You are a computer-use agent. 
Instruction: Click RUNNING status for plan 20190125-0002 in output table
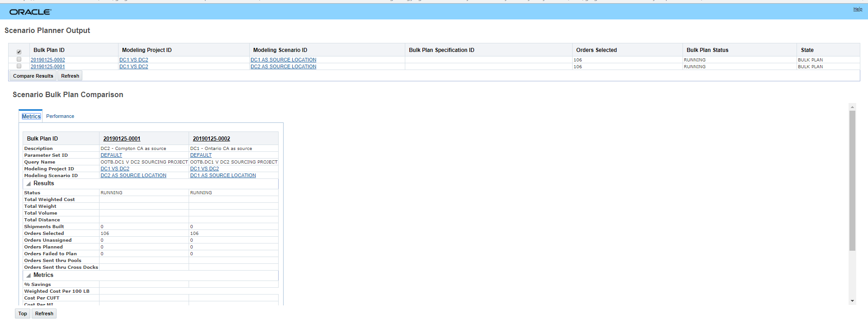pyautogui.click(x=694, y=60)
